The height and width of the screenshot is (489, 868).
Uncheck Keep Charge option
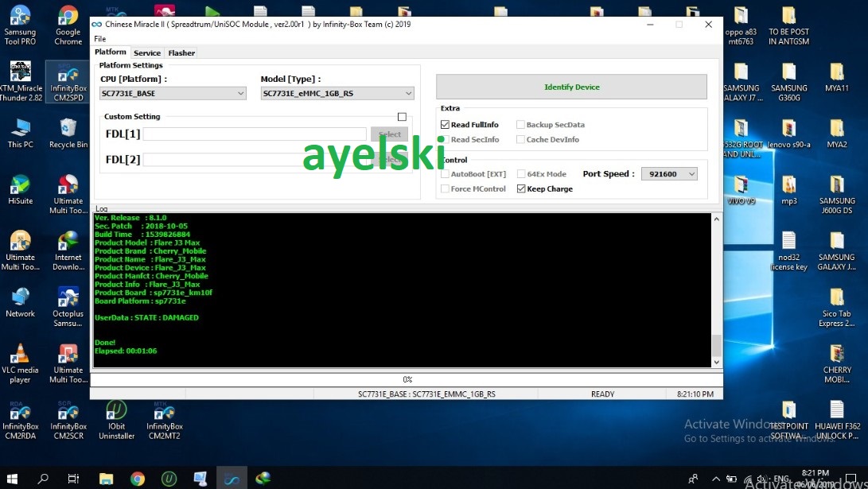521,188
